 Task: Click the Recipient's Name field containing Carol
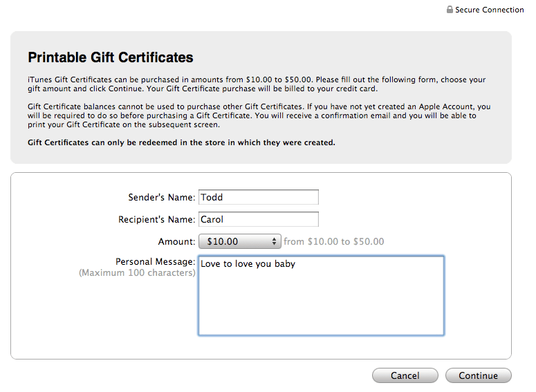pyautogui.click(x=259, y=219)
